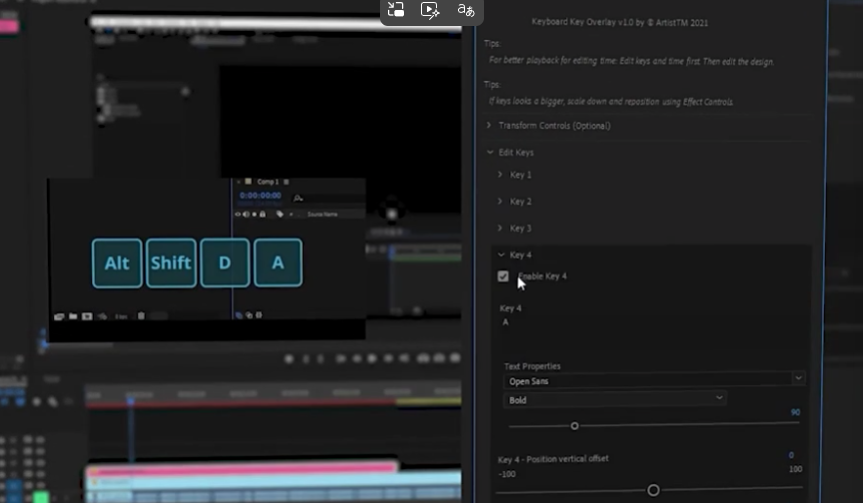The height and width of the screenshot is (503, 863).
Task: Click the A key overlay in preview
Action: click(x=278, y=263)
